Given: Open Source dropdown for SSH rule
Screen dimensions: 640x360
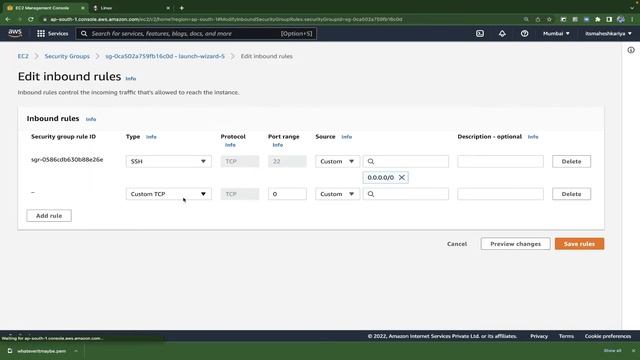Looking at the screenshot, I should tap(337, 161).
